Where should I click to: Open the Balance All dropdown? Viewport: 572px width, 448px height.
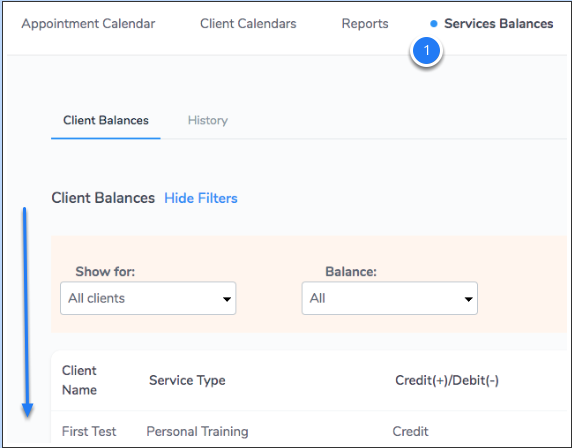390,298
